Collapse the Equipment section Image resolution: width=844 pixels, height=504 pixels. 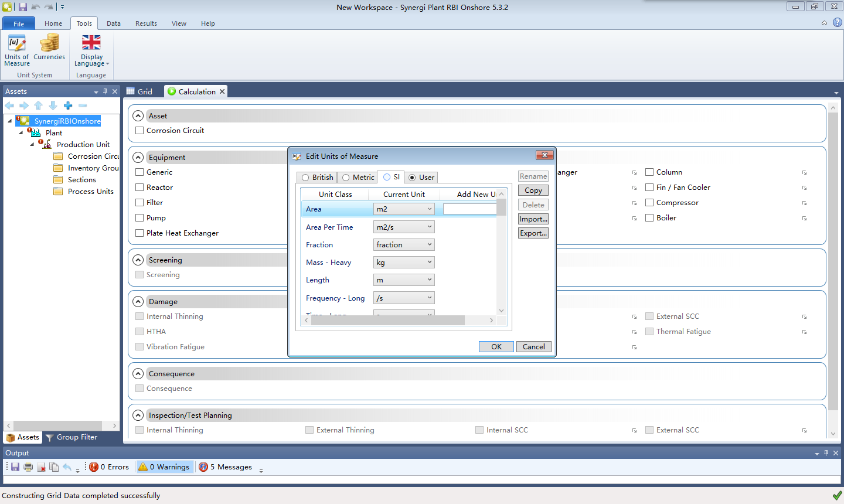(x=138, y=158)
